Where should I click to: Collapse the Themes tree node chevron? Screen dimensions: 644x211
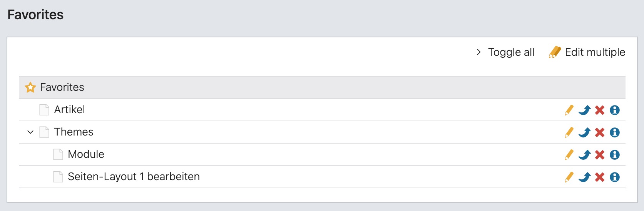(30, 132)
